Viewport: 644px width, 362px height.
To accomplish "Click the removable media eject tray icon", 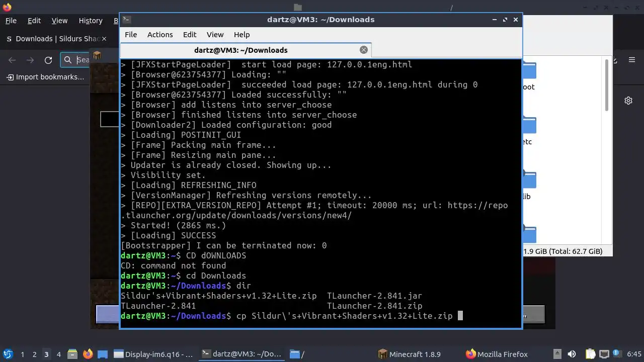I will [x=557, y=354].
